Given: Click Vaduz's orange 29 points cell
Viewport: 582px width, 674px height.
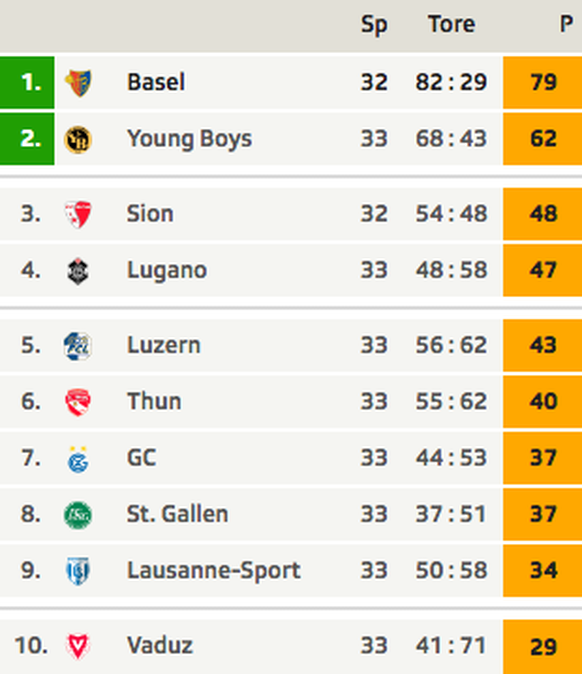Looking at the screenshot, I should 542,647.
